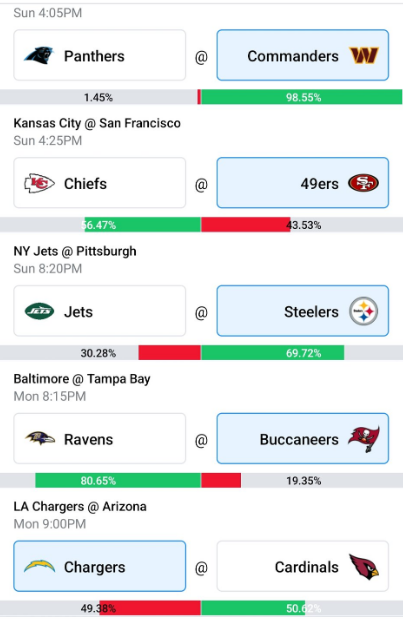Select Cardinals team name as pick
The height and width of the screenshot is (619, 403).
click(306, 567)
